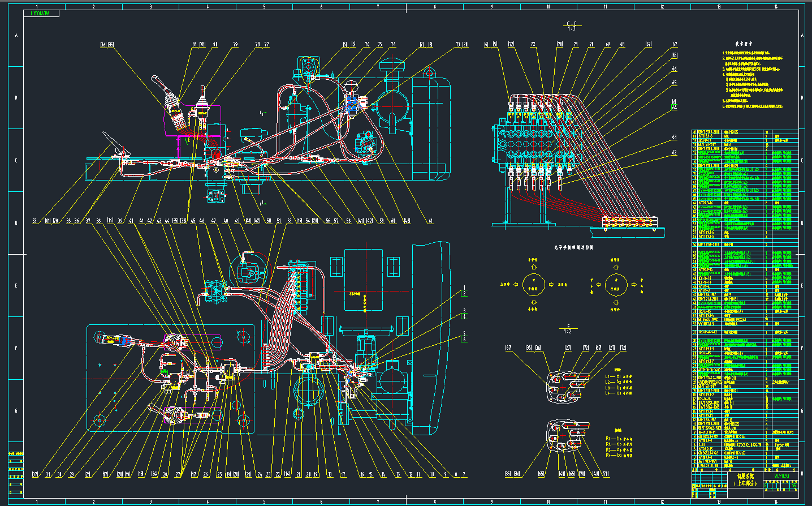This screenshot has width=812, height=506.
Task: Select part callout 62 in the C-C view
Action: 674,153
